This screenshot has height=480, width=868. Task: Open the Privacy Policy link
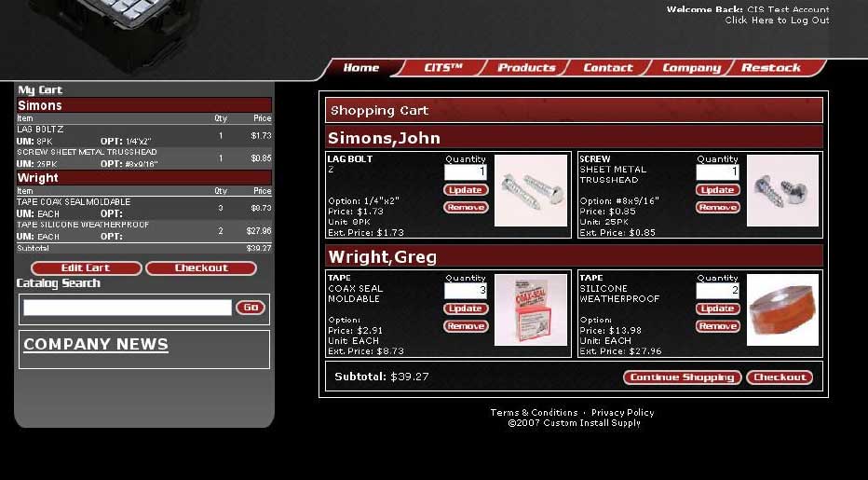622,413
